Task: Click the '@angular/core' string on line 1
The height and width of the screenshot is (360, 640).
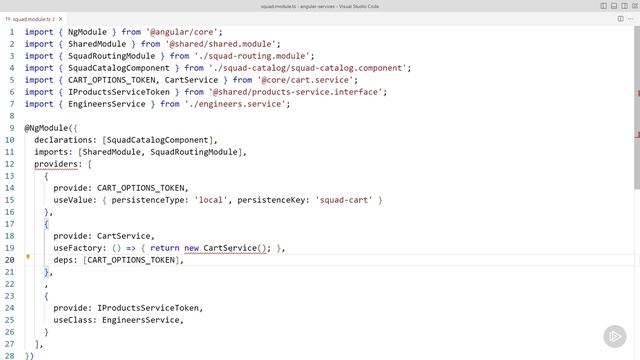Action: coord(182,32)
